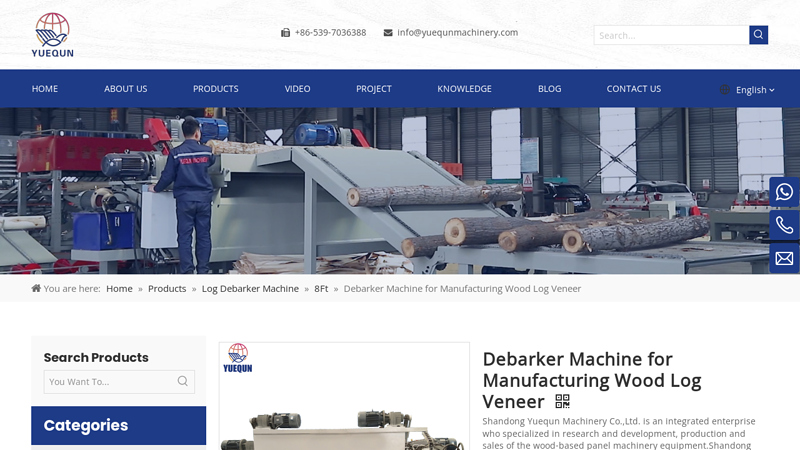800x450 pixels.
Task: Click the Home breadcrumb link
Action: click(x=119, y=288)
